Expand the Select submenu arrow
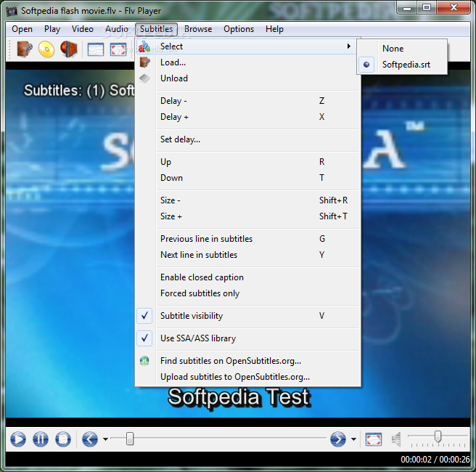This screenshot has height=472, width=476. point(349,46)
